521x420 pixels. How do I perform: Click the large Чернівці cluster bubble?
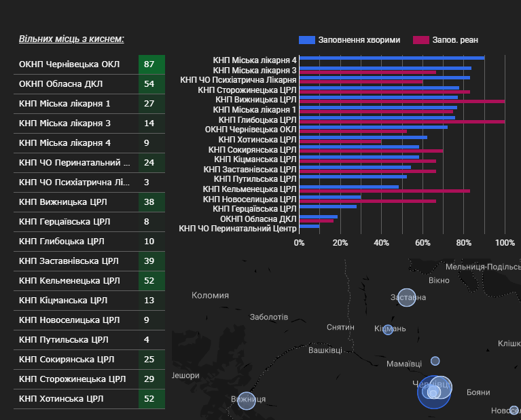click(433, 392)
